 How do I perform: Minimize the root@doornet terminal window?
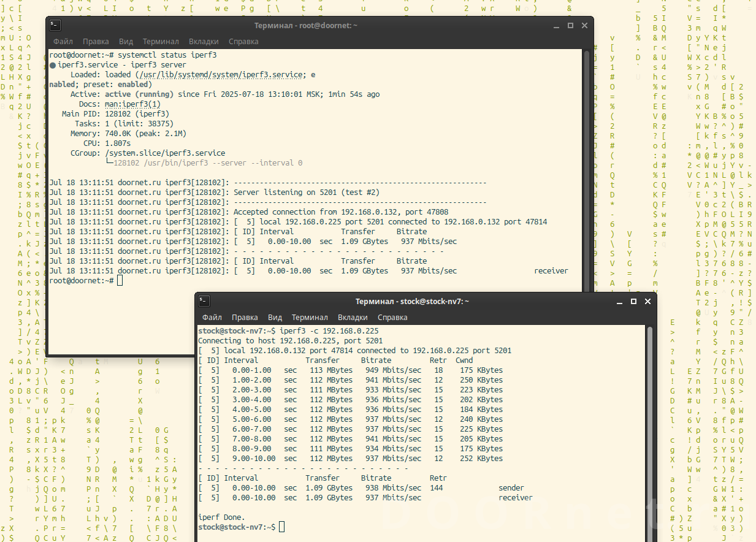click(x=556, y=25)
